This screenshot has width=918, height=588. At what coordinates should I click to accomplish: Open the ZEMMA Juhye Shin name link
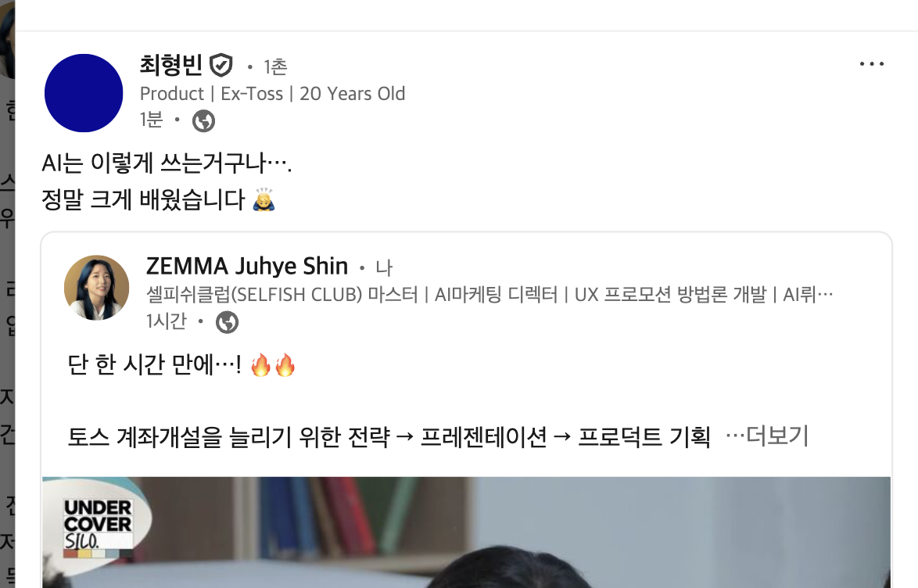(x=247, y=267)
